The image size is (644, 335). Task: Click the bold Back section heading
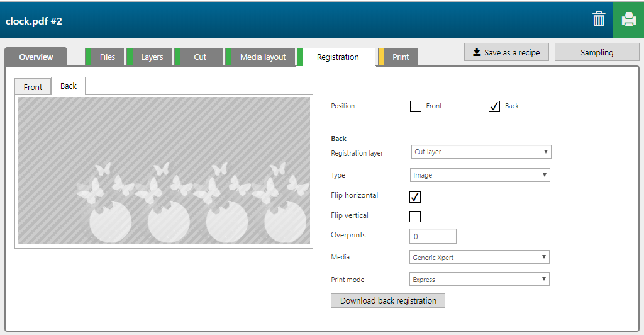(339, 139)
